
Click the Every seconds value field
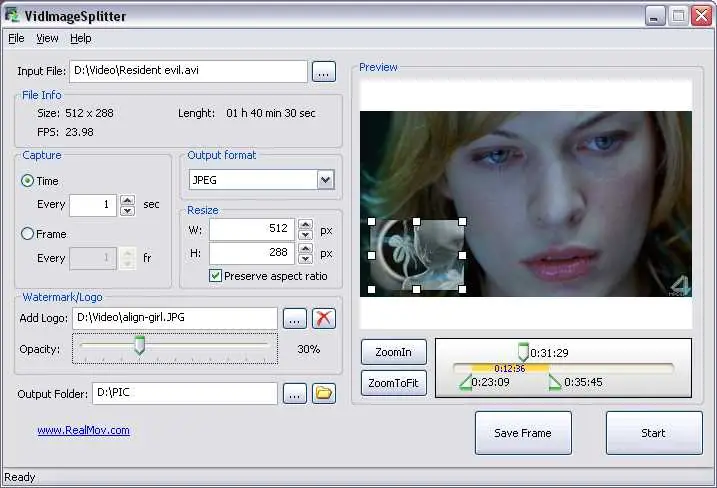(x=93, y=204)
